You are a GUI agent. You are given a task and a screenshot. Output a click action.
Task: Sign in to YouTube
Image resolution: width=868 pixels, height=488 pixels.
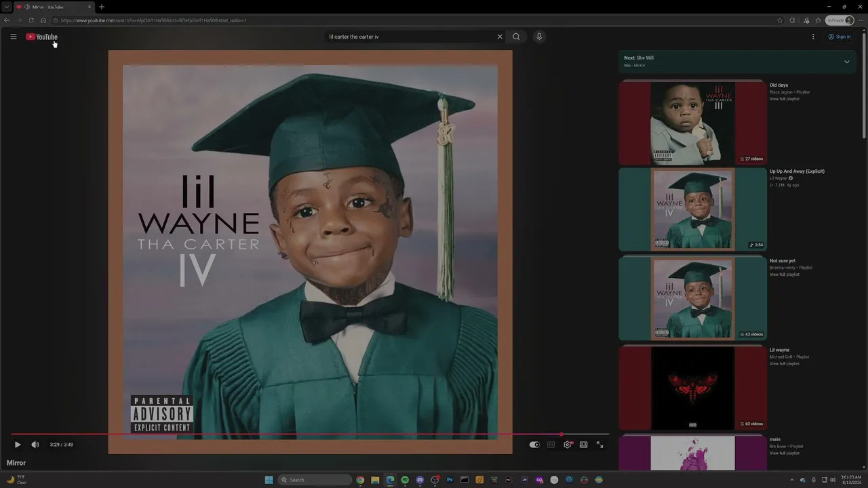(x=840, y=37)
